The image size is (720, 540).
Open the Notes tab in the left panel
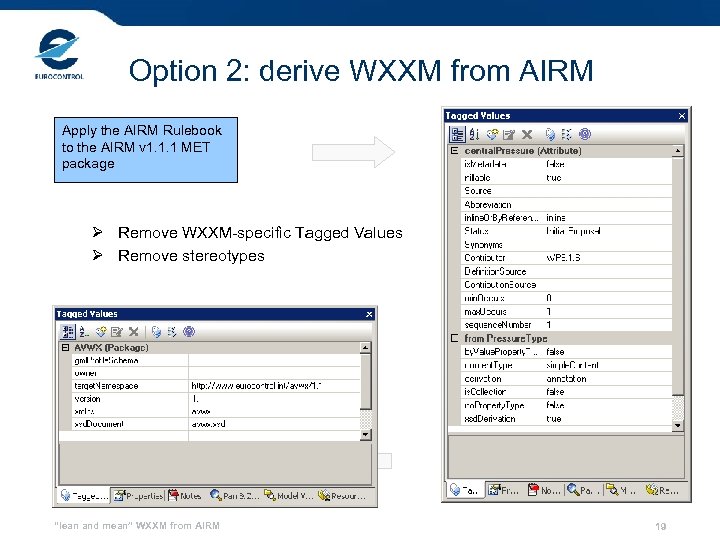185,496
